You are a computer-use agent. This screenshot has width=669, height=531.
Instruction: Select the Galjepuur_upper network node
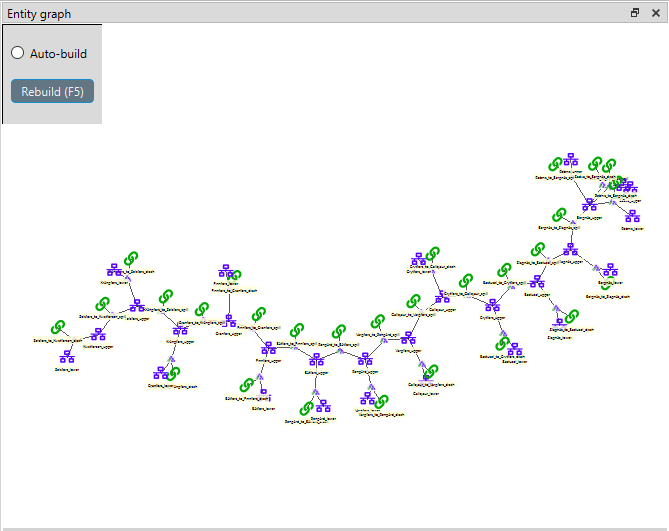click(442, 297)
